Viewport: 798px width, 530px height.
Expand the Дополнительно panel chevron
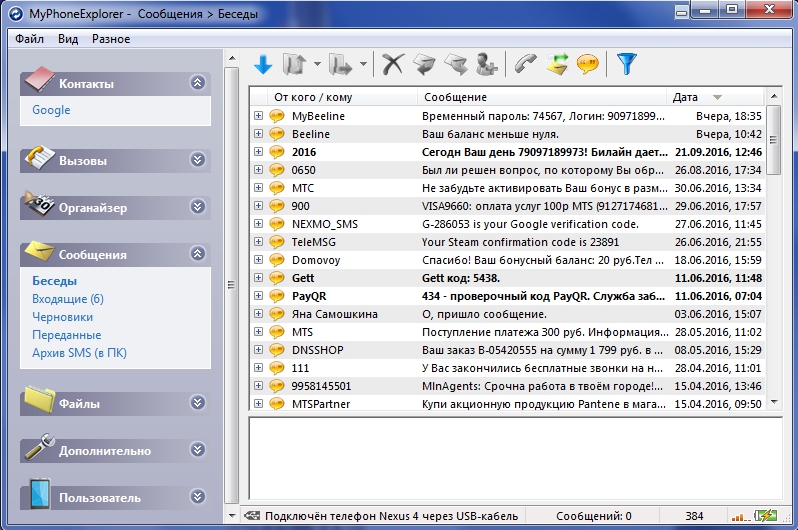pyautogui.click(x=197, y=450)
